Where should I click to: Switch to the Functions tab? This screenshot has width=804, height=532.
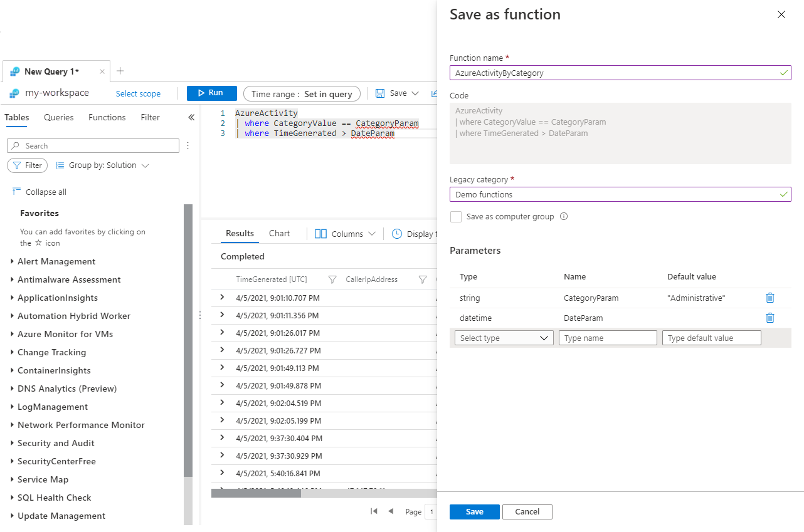tap(107, 117)
